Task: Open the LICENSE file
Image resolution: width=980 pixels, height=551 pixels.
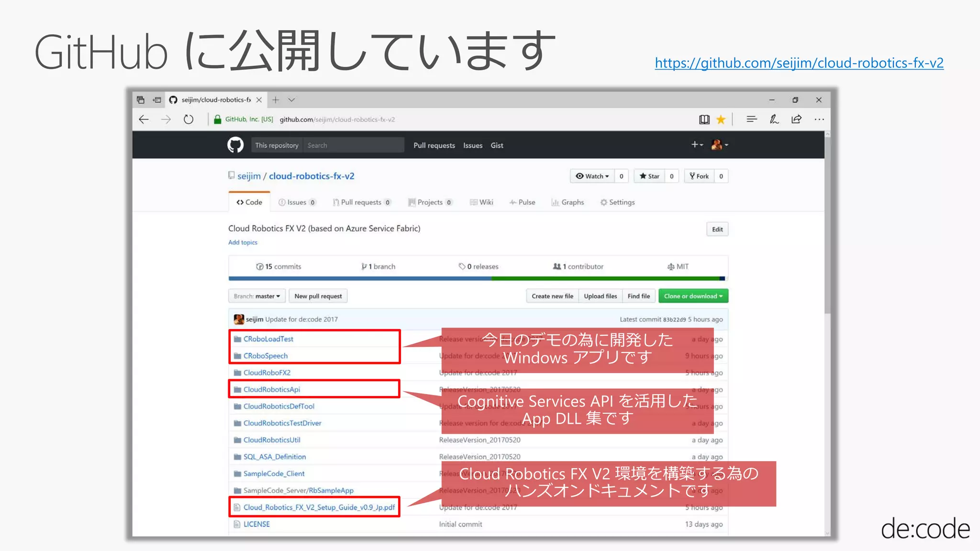Action: click(256, 524)
